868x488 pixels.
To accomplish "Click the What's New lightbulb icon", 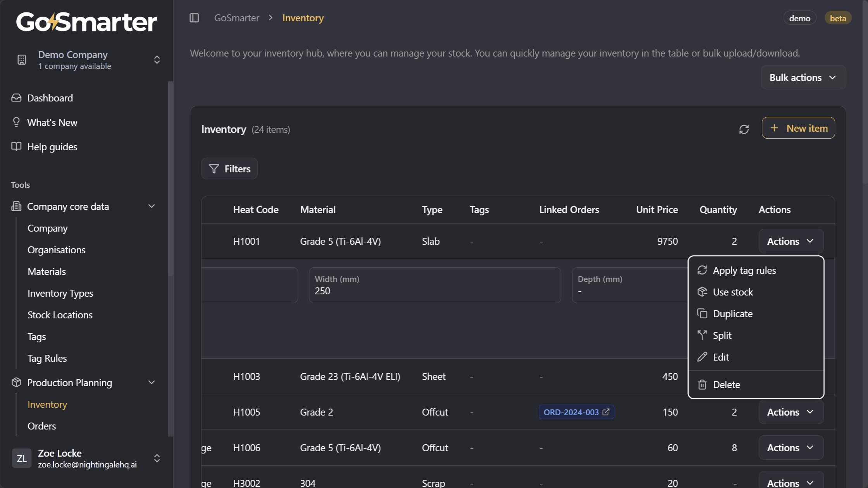I will [16, 122].
